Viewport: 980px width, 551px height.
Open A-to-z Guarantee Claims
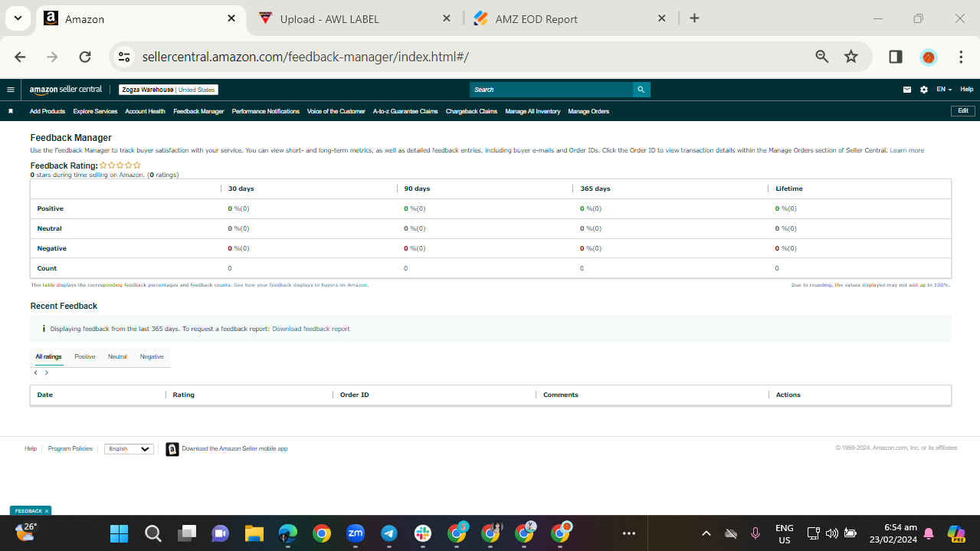[x=405, y=111]
